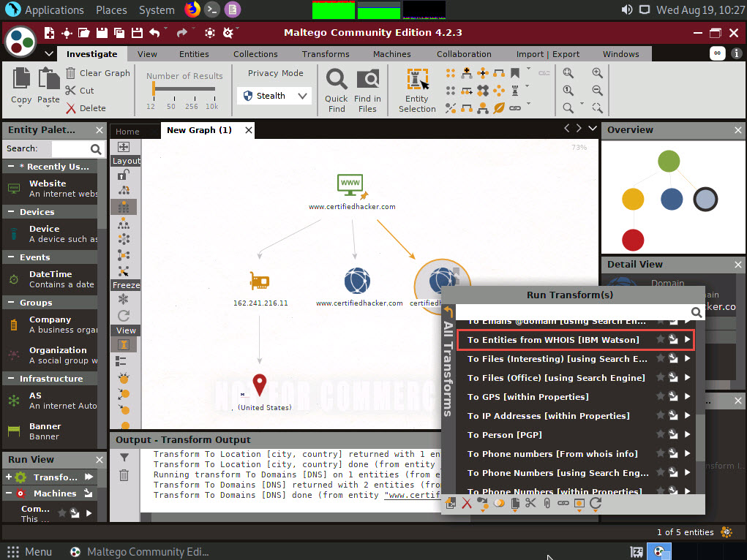
Task: Toggle the lock layout icon in graph sidebar
Action: [124, 174]
